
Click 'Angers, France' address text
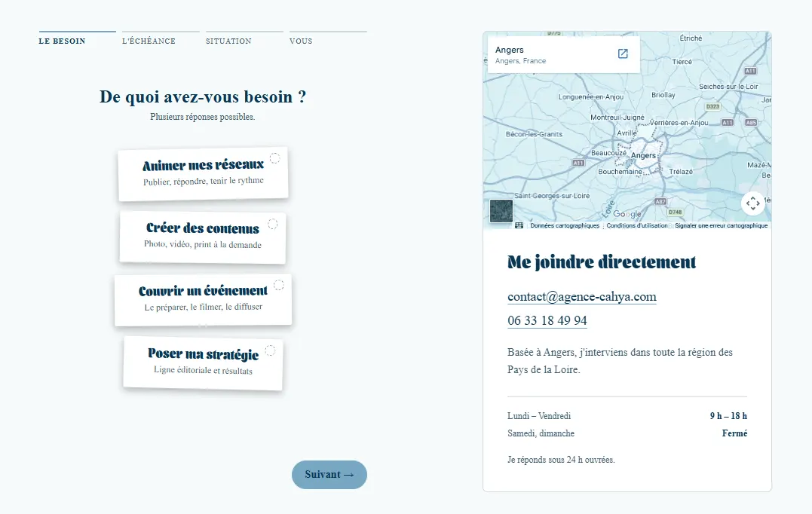pos(520,60)
